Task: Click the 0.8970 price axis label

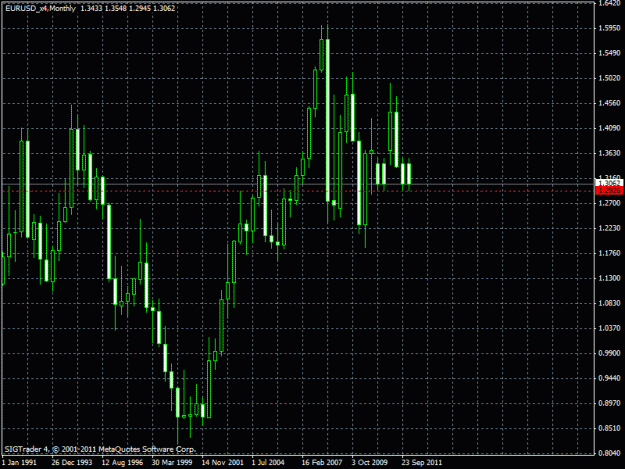Action: (x=610, y=403)
